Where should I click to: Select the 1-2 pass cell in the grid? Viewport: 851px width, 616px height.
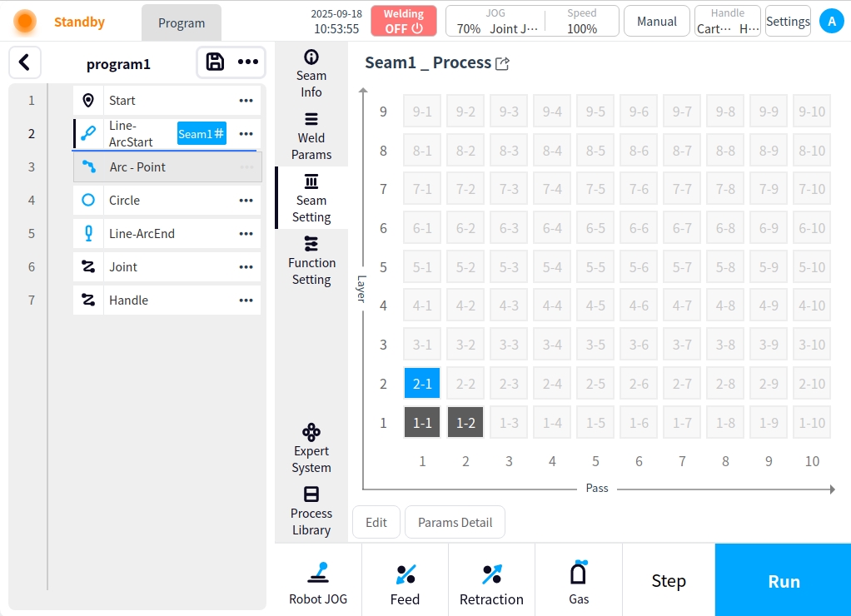[465, 423]
